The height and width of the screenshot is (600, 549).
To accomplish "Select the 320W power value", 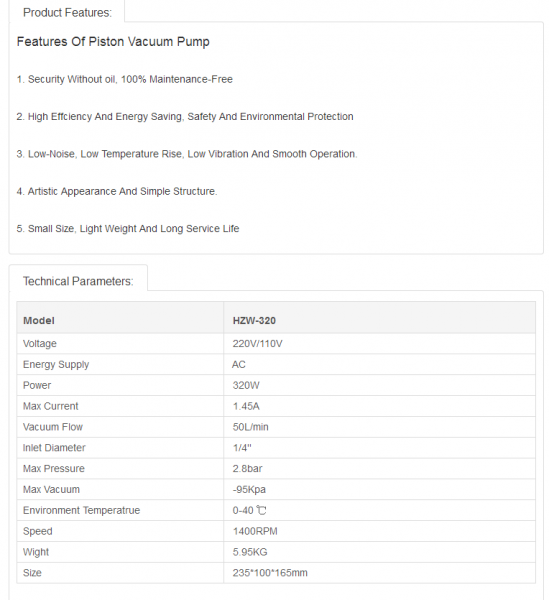I will 246,385.
